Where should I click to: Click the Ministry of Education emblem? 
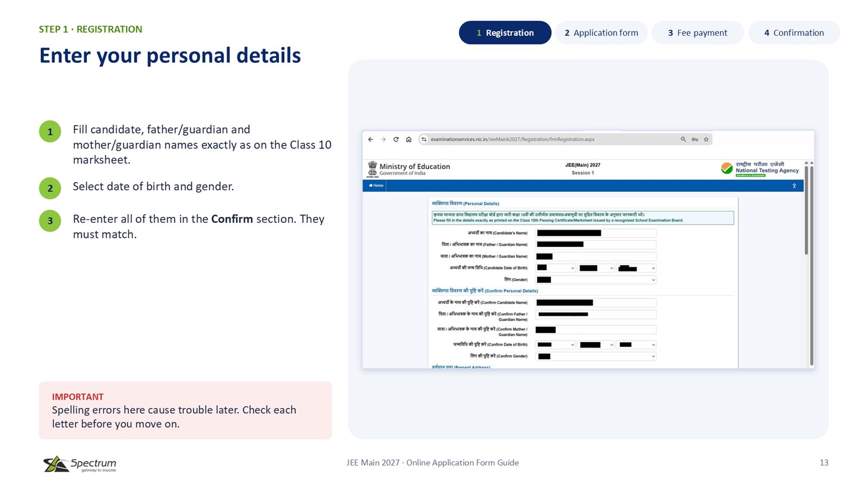coord(373,169)
